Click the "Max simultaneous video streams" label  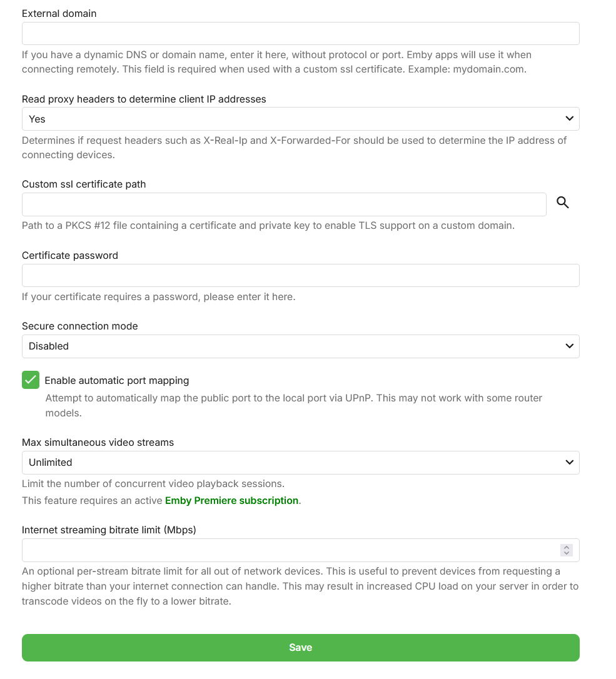point(98,442)
